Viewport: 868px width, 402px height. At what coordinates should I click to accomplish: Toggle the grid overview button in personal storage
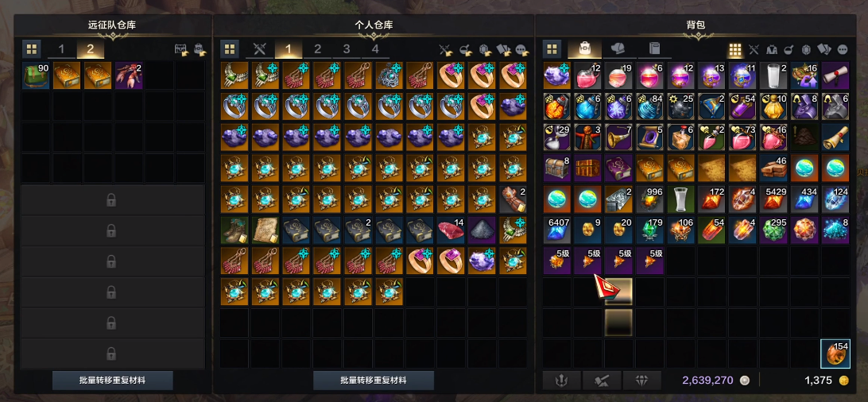pos(230,48)
